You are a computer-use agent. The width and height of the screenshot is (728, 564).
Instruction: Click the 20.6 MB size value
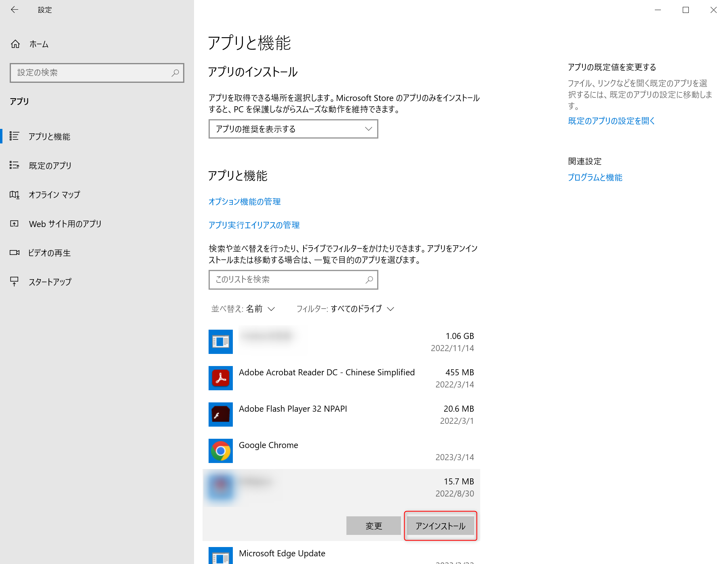(459, 409)
